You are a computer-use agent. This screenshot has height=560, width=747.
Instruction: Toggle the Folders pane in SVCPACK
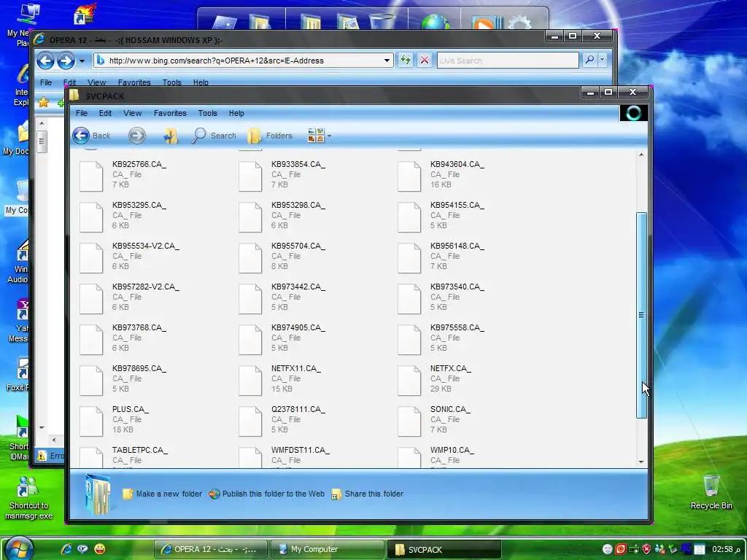(x=270, y=136)
